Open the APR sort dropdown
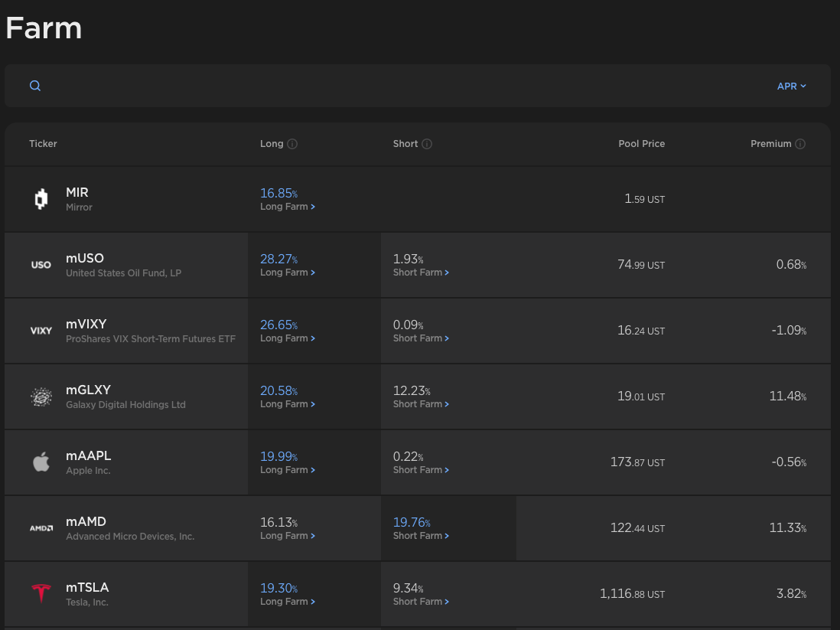This screenshot has width=840, height=630. [791, 87]
